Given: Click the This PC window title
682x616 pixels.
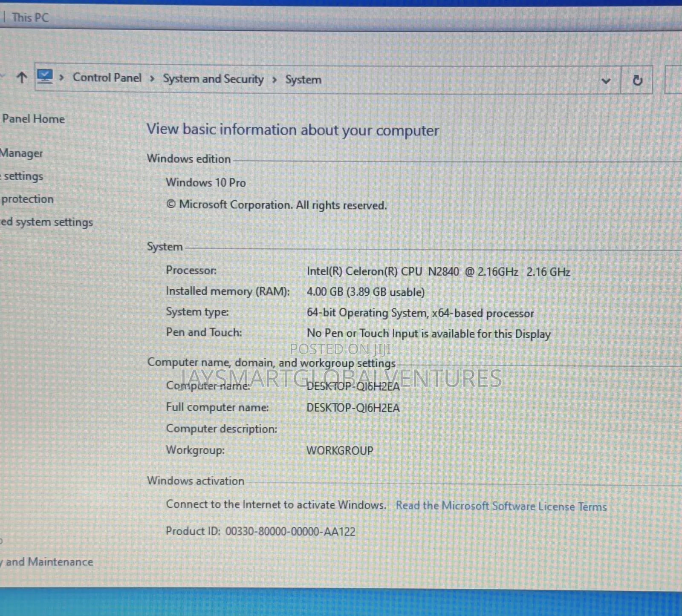Looking at the screenshot, I should tap(30, 17).
